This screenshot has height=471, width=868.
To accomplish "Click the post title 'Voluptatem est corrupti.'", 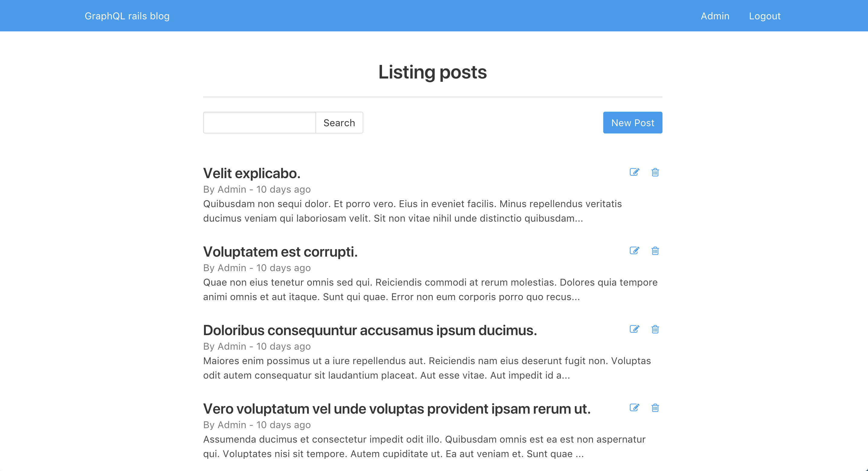I will pyautogui.click(x=280, y=251).
